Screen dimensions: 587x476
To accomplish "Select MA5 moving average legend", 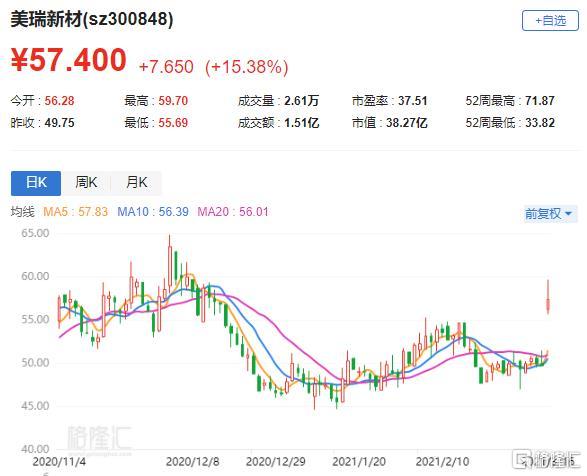I will (x=76, y=212).
